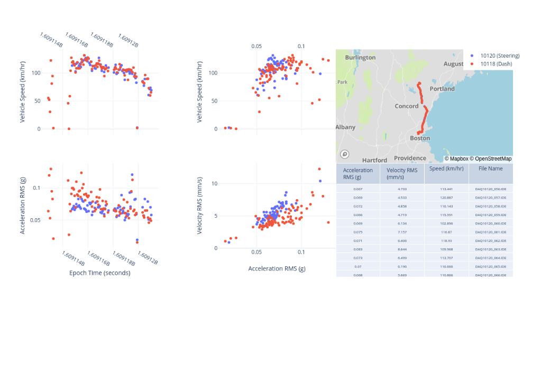Click the DAQ10120_056.IDE table cell

coord(490,189)
